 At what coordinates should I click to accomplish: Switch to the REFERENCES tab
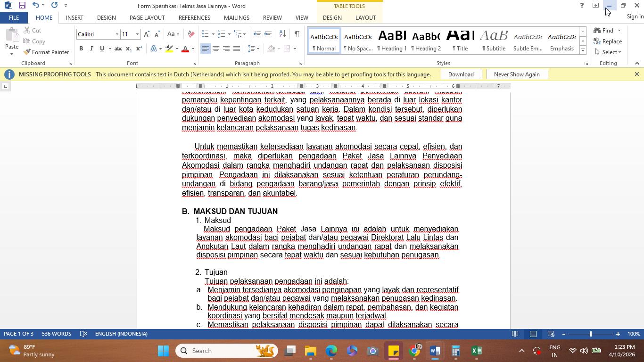194,17
